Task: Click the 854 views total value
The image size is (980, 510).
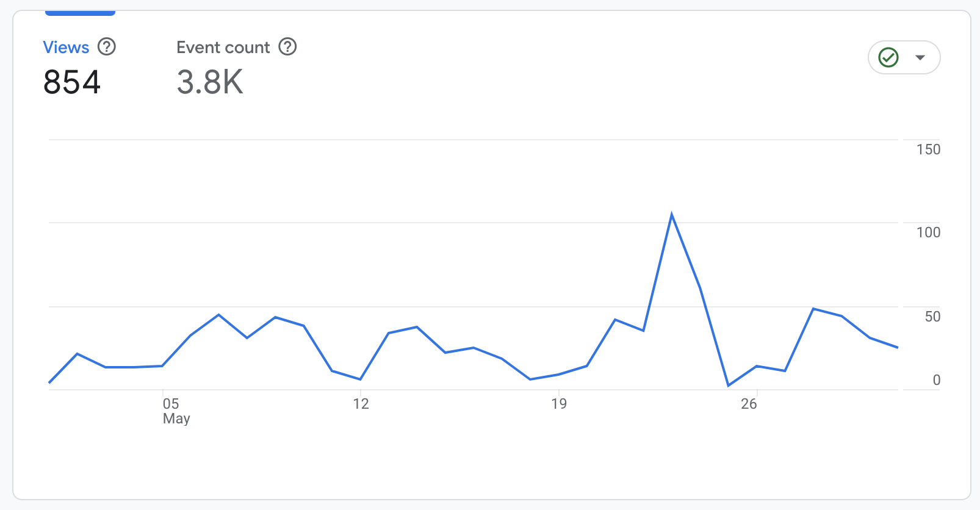Action: click(x=72, y=82)
